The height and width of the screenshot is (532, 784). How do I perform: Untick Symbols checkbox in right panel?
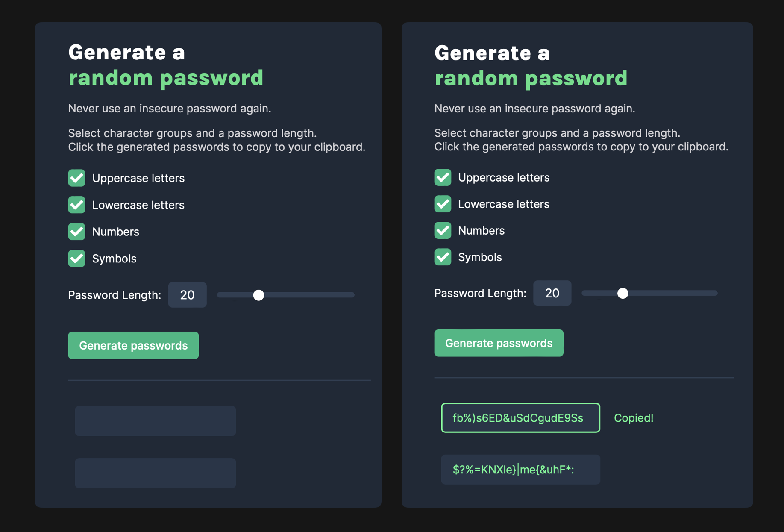pos(443,257)
